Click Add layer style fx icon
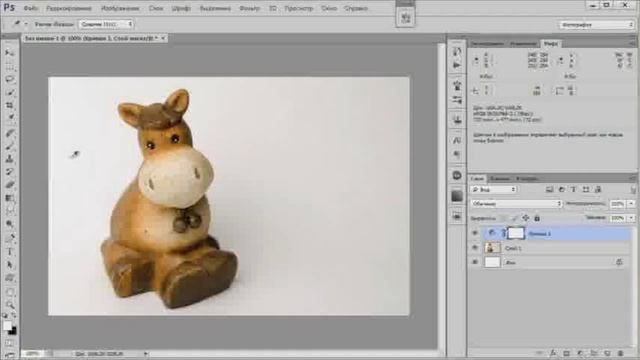This screenshot has width=640, height=360. coord(553,353)
